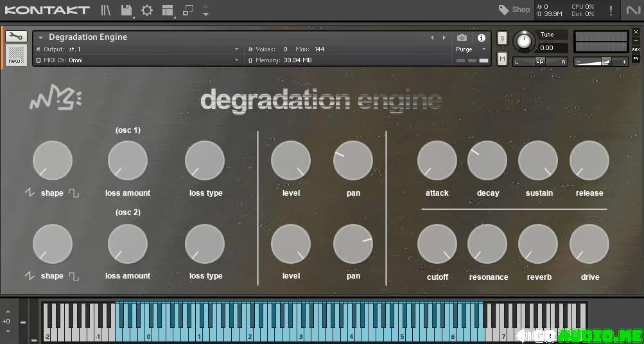Click the attack knob
This screenshot has width=644, height=344.
pyautogui.click(x=437, y=160)
